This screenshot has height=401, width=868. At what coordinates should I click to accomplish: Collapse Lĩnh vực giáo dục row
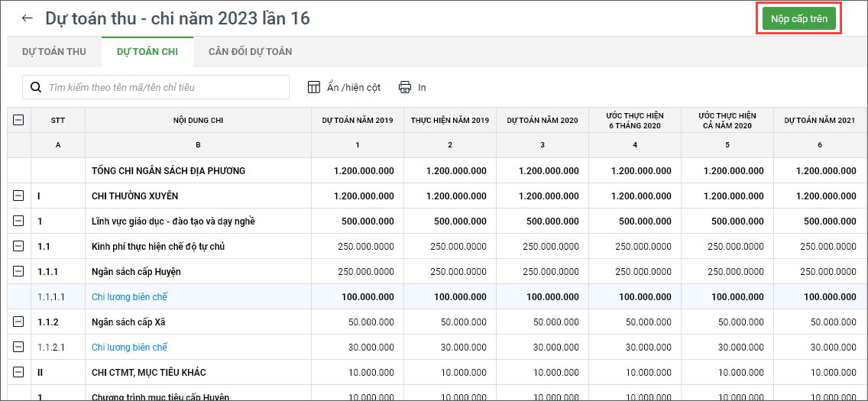pyautogui.click(x=18, y=222)
